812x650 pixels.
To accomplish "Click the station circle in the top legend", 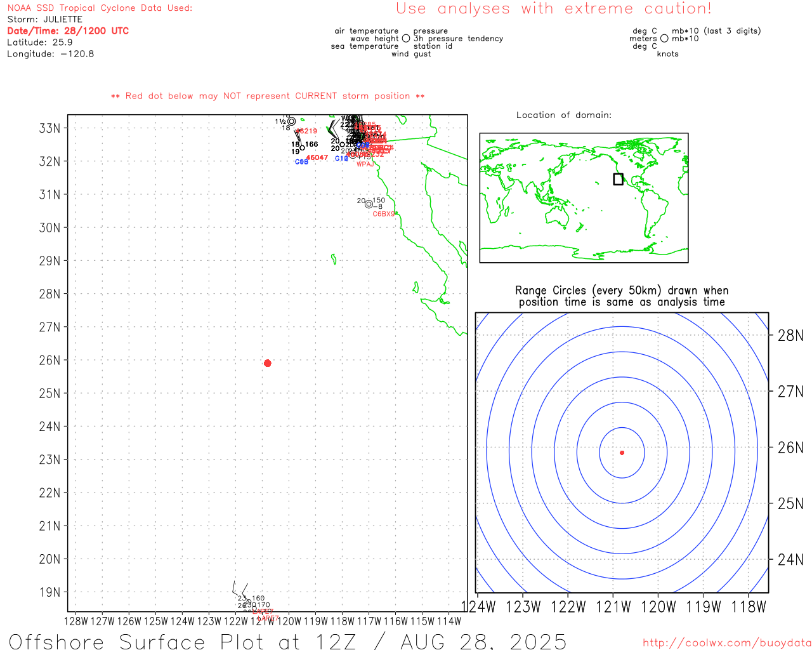I will coord(406,38).
